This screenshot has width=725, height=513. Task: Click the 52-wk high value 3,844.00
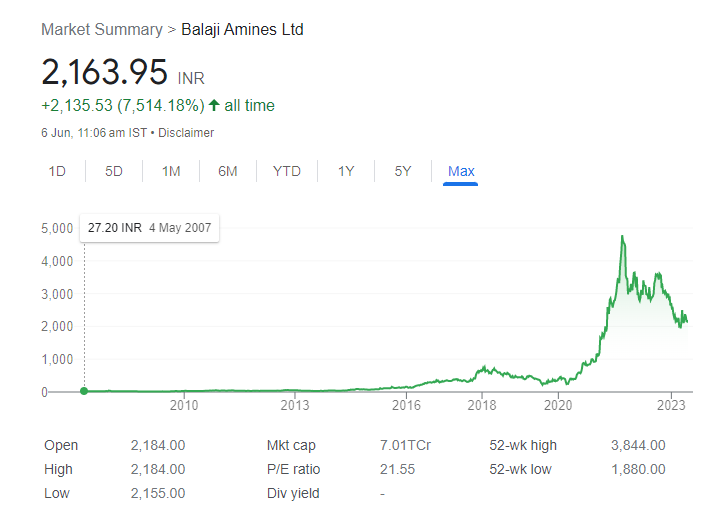click(x=638, y=445)
